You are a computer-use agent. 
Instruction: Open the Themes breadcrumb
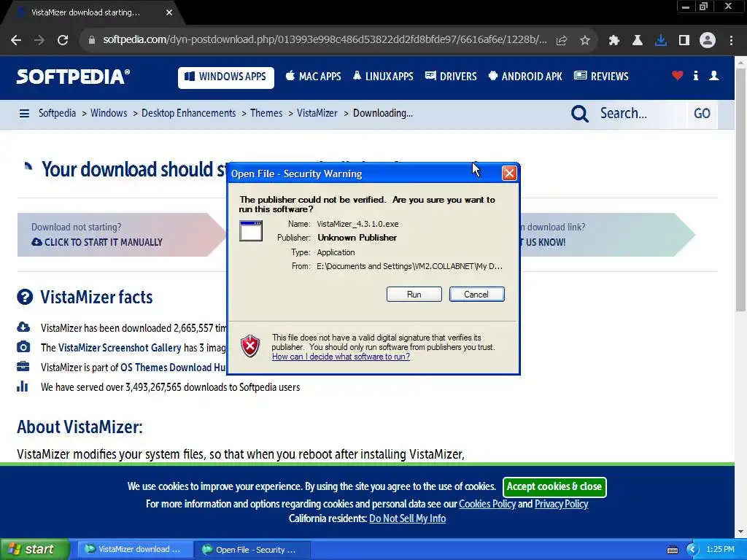click(x=266, y=113)
